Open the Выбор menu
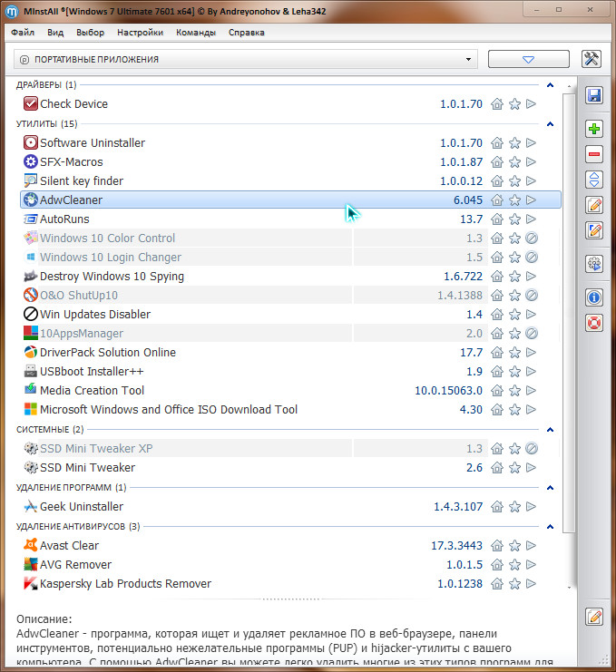Image resolution: width=616 pixels, height=672 pixels. coord(90,33)
